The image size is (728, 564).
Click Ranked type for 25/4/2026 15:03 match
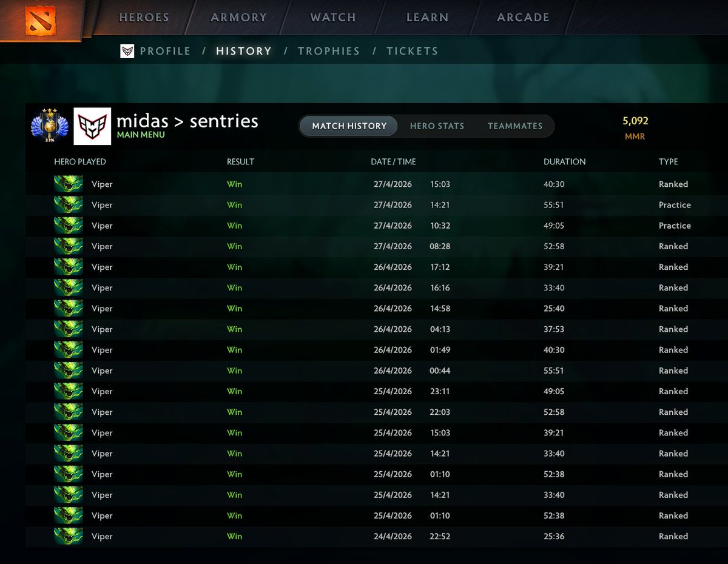(673, 432)
